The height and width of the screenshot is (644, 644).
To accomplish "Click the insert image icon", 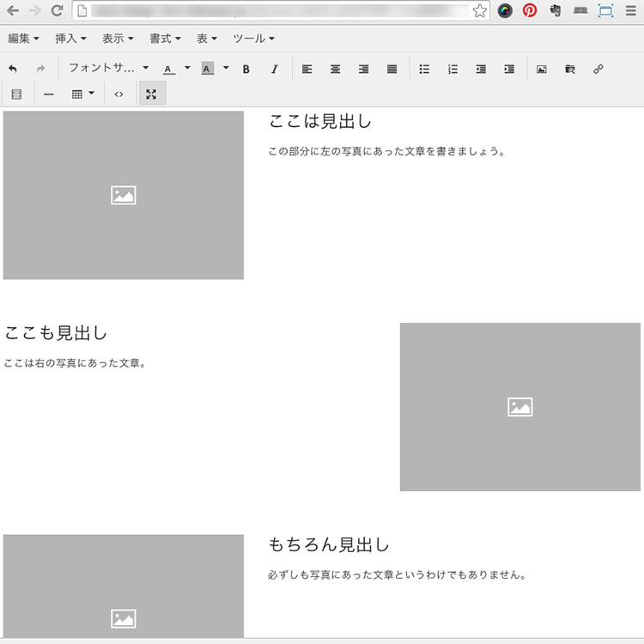I will pos(542,69).
